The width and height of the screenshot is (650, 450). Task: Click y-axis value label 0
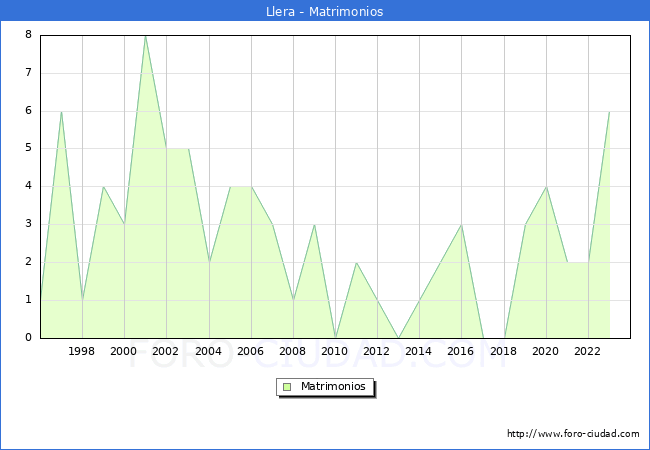[28, 337]
